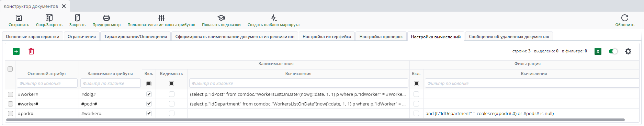Click the horizontal scrollbar under the table

(x=315, y=120)
